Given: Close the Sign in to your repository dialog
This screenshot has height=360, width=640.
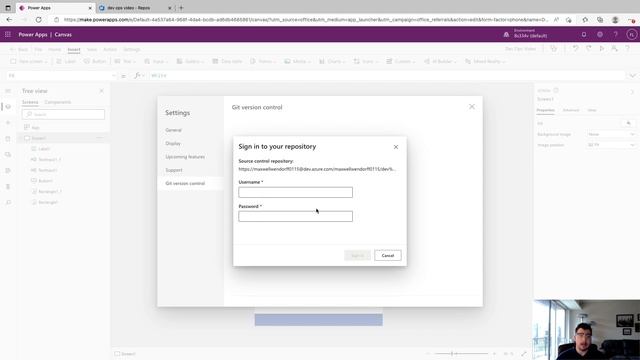Looking at the screenshot, I should click(396, 147).
